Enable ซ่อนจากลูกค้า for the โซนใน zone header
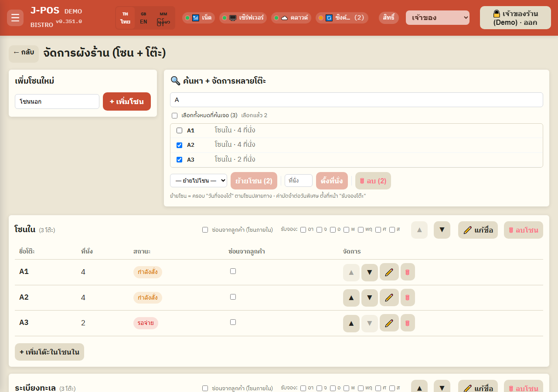 (205, 230)
